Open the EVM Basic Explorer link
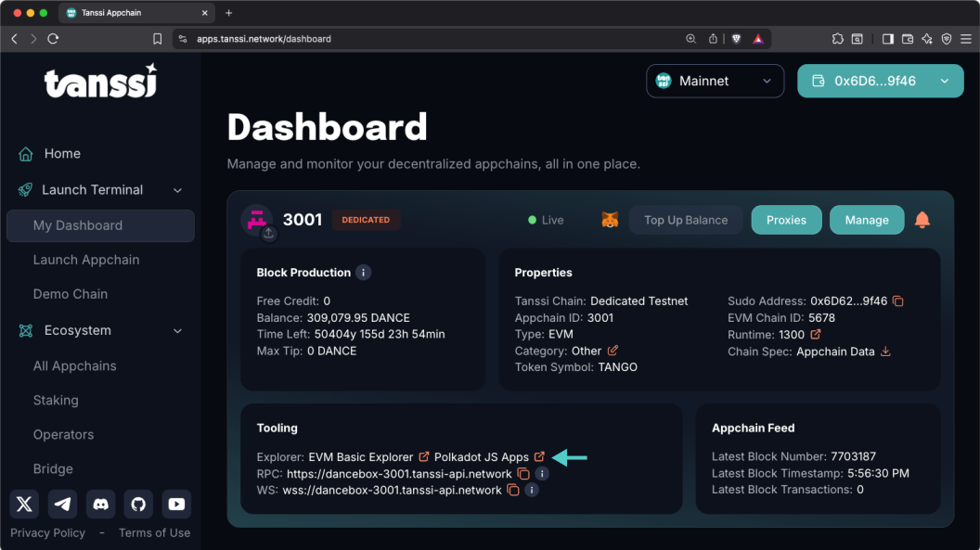The width and height of the screenshot is (980, 550). click(x=361, y=457)
